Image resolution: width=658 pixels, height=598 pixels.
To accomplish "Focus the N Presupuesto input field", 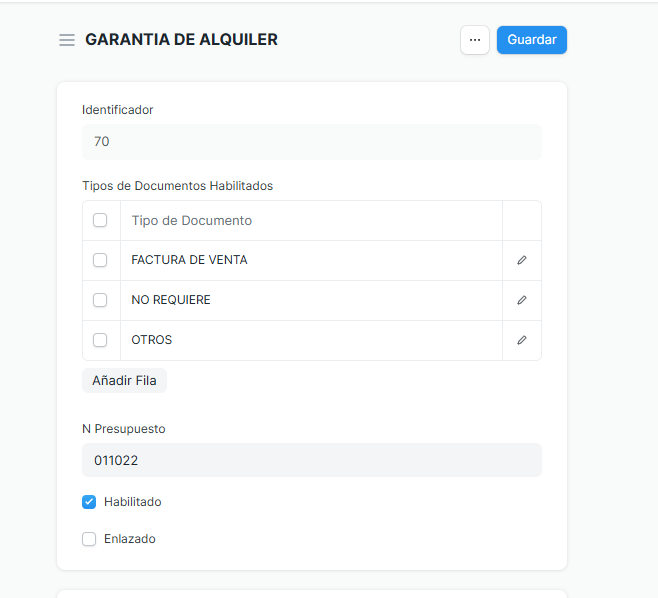I will (312, 460).
